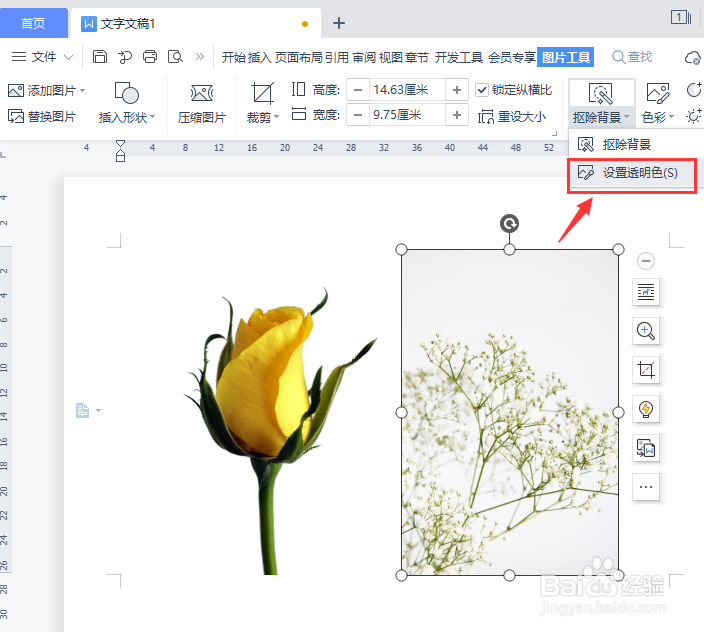Click the first-line indent marker on ruler
Screen dimensions: 704x632
click(120, 145)
